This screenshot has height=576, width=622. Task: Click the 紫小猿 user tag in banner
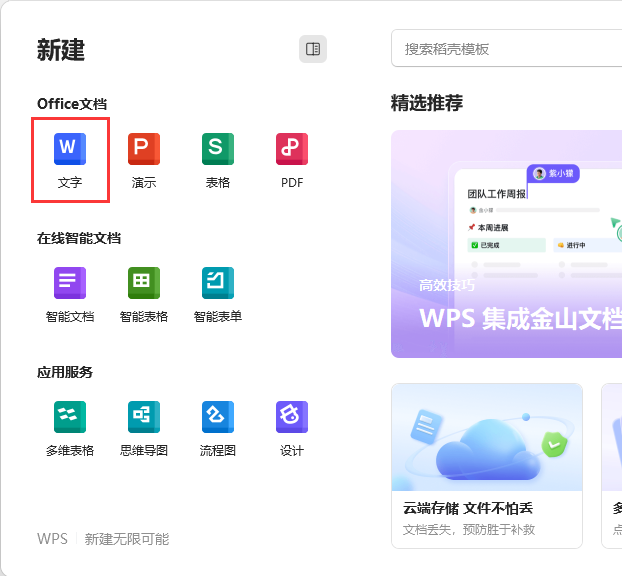coord(553,173)
